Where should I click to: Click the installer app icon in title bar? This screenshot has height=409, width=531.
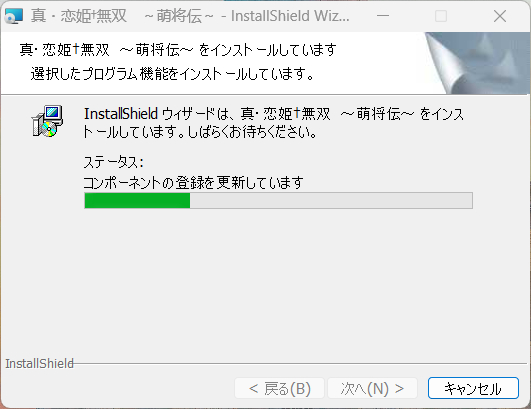14,16
